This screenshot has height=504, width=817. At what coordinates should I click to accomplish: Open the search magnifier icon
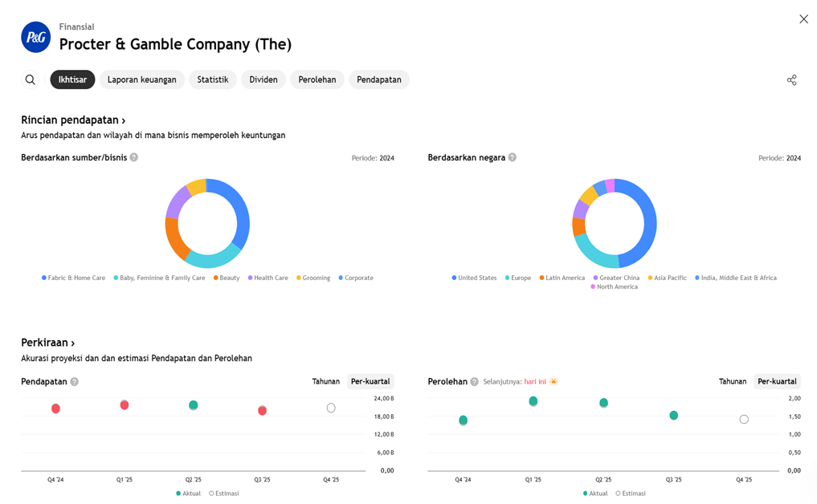[x=31, y=79]
